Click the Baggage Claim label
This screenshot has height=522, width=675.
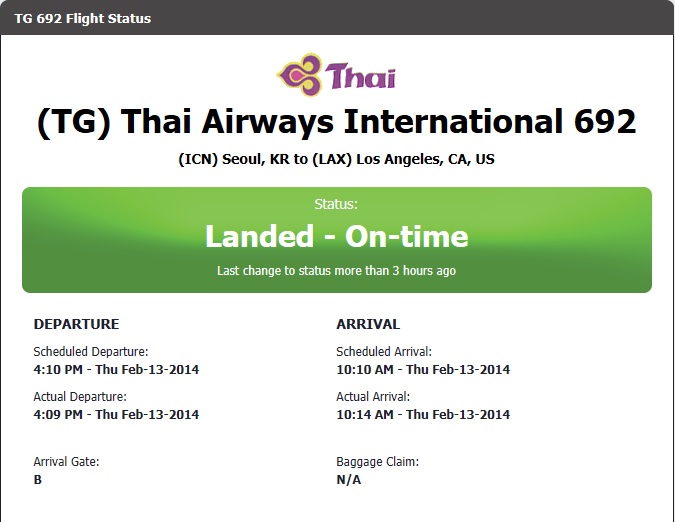click(x=378, y=462)
